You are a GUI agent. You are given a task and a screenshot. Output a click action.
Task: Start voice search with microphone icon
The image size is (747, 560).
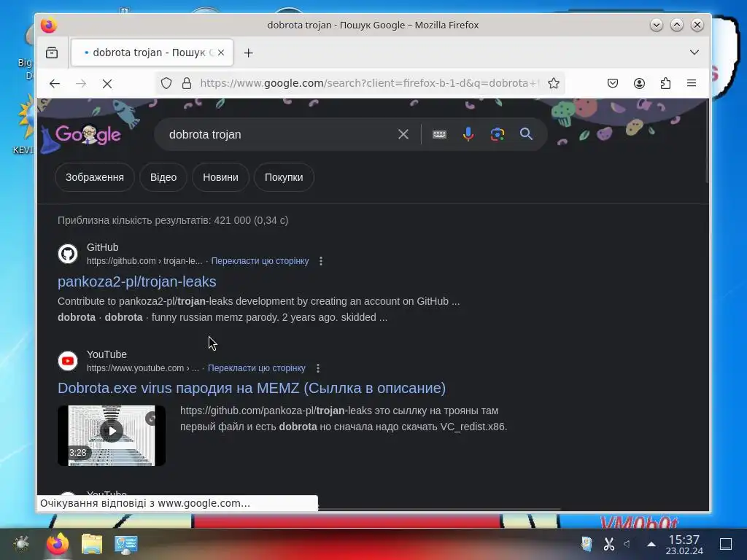468,134
